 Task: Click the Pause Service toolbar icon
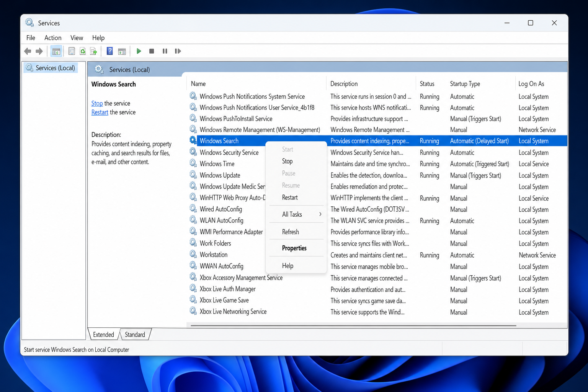pos(165,51)
